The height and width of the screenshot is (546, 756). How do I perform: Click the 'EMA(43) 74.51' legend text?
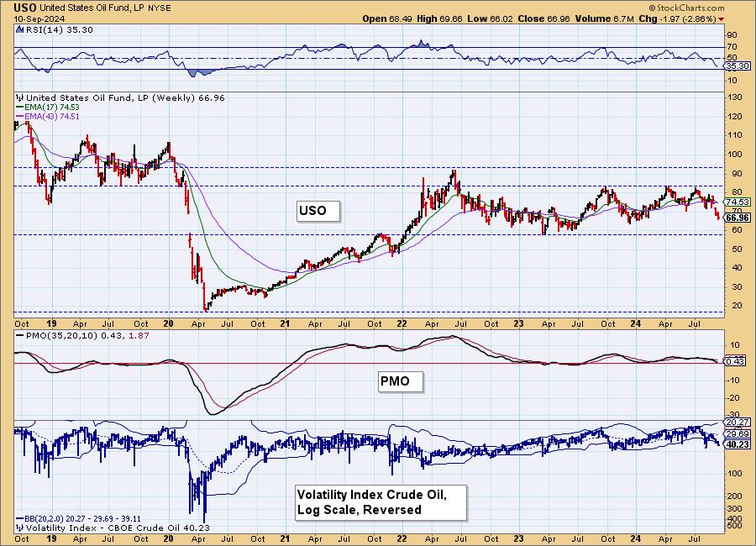pyautogui.click(x=52, y=117)
